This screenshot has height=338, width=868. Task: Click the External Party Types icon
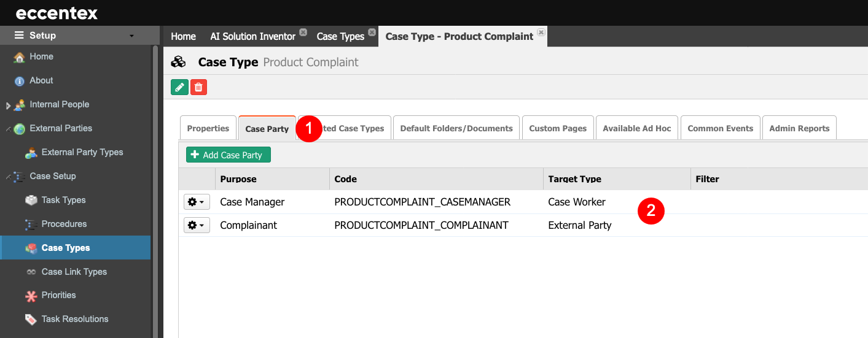[x=31, y=152]
